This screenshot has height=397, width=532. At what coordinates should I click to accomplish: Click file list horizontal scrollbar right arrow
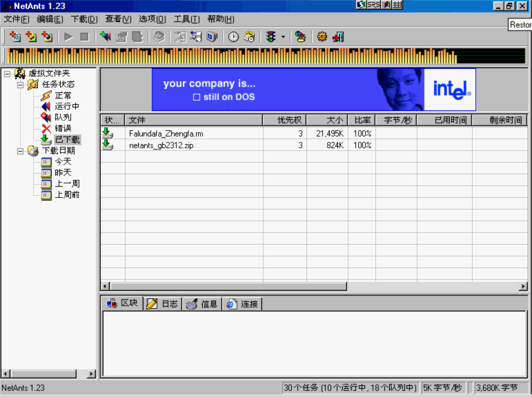click(523, 286)
